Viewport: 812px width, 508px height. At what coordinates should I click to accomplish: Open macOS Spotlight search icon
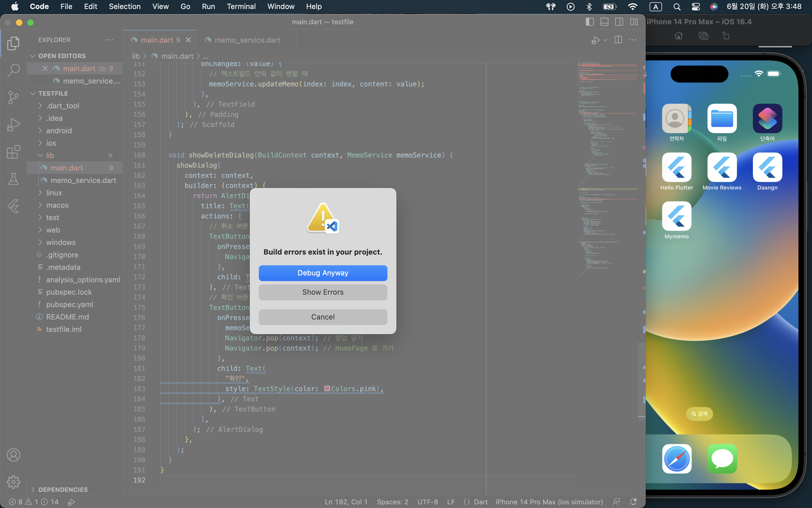tap(677, 6)
